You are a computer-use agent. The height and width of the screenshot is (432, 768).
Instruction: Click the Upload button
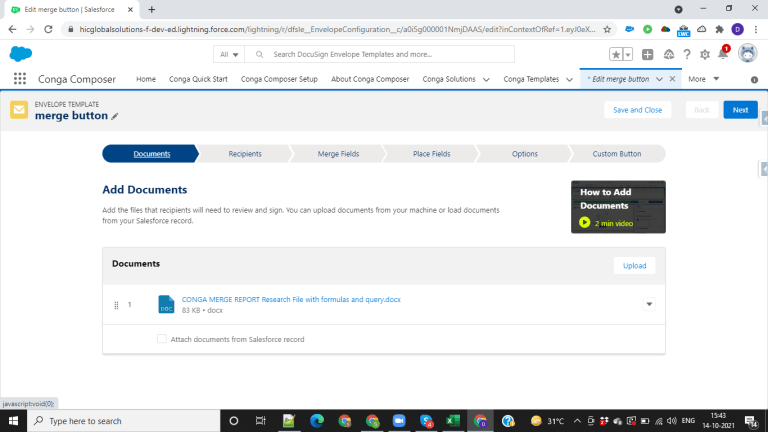(634, 265)
